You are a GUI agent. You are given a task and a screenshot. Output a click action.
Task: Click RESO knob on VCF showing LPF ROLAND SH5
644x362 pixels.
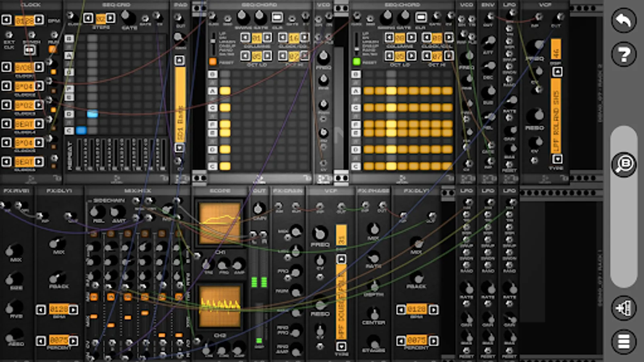535,116
